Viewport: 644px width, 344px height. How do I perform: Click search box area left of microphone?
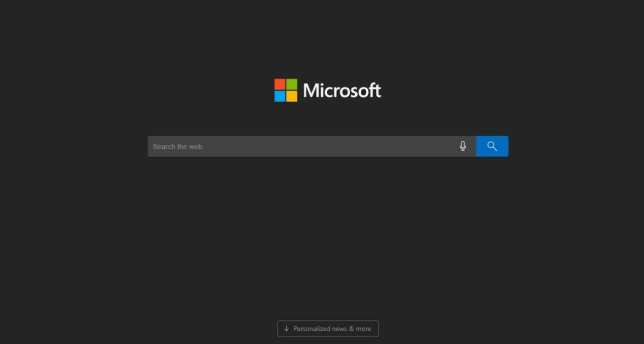428,146
